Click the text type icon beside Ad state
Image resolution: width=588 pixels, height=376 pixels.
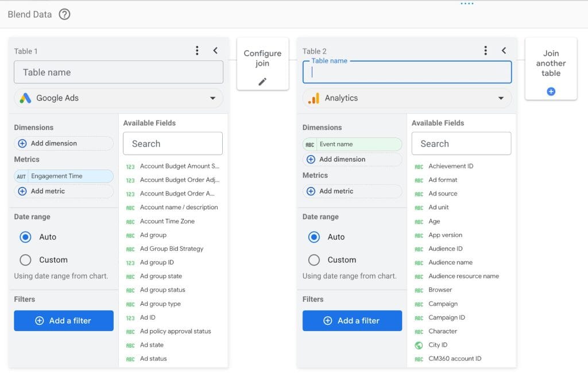(x=130, y=346)
